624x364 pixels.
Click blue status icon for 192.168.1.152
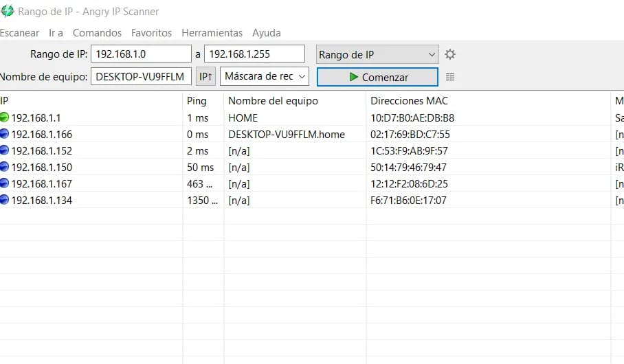(x=5, y=150)
